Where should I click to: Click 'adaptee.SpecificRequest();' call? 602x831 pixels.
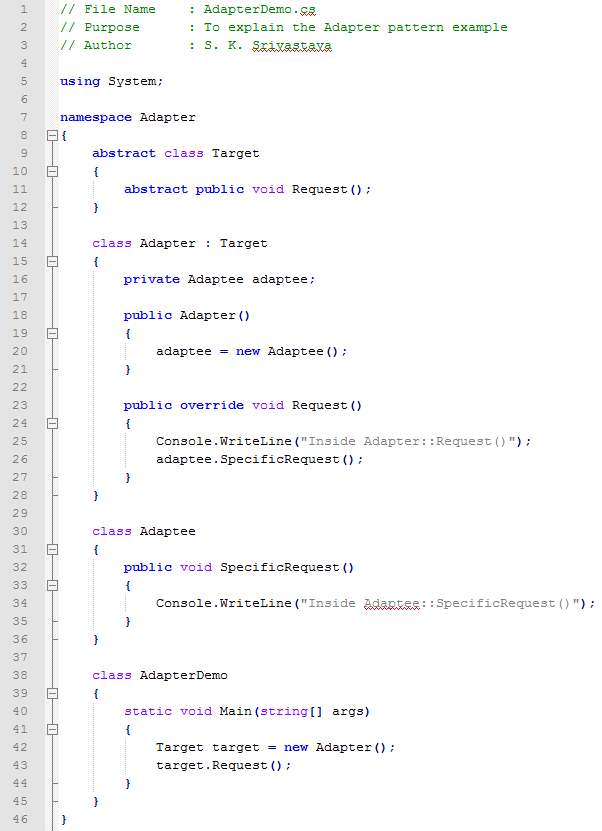[260, 459]
